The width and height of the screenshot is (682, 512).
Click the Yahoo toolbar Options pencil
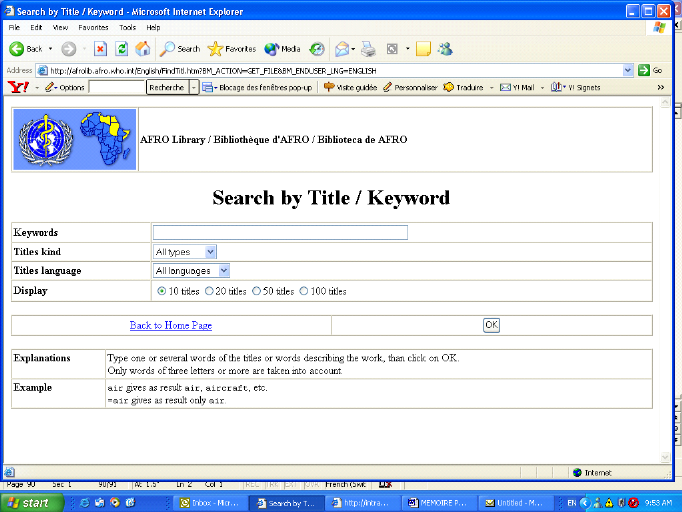50,87
